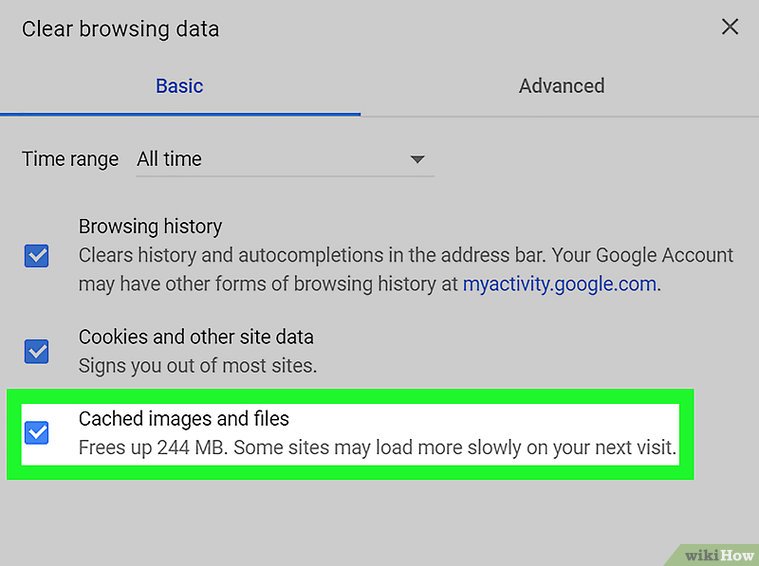Switch to the Basic tab
The width and height of the screenshot is (759, 566).
coord(180,86)
